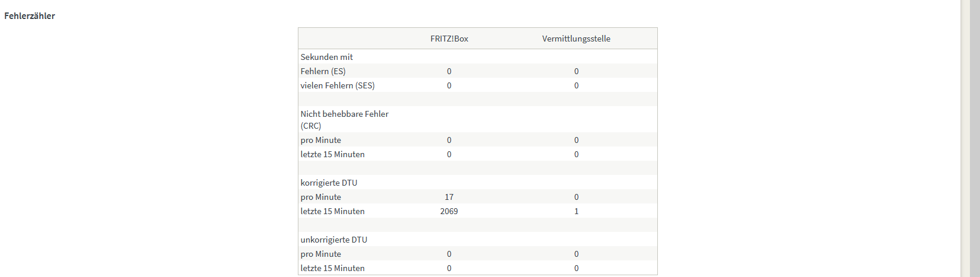Select the korrigierte DTU section label
Screen dimensions: 980x277
[x=329, y=183]
